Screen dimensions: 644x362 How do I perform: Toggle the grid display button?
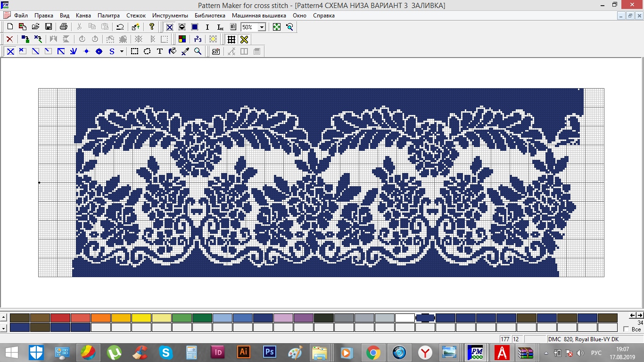click(x=231, y=39)
